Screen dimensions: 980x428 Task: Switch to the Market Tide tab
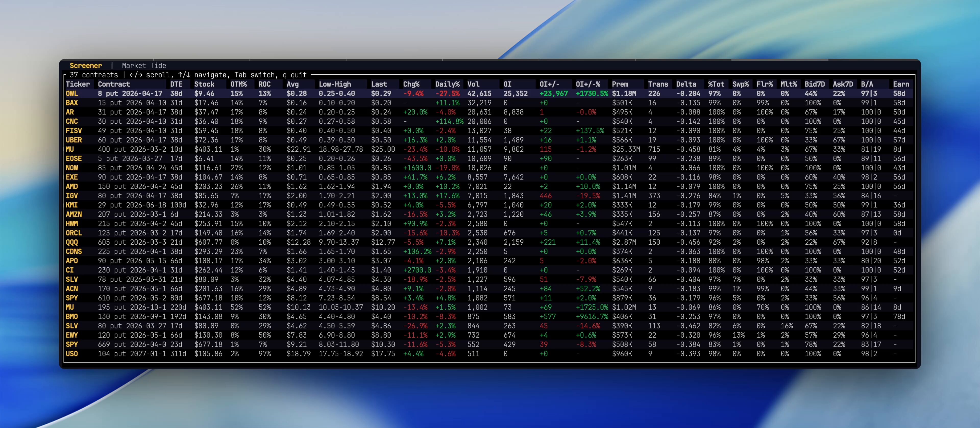pos(144,65)
